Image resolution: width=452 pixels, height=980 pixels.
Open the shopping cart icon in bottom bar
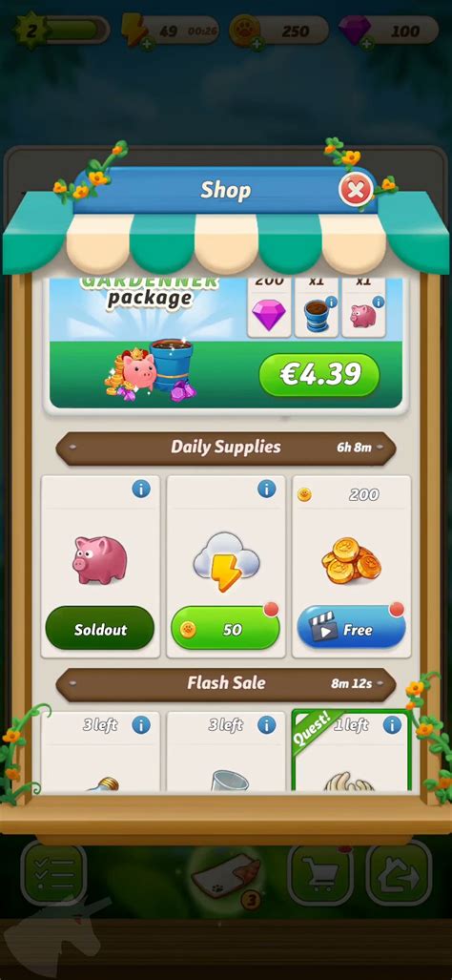click(320, 874)
